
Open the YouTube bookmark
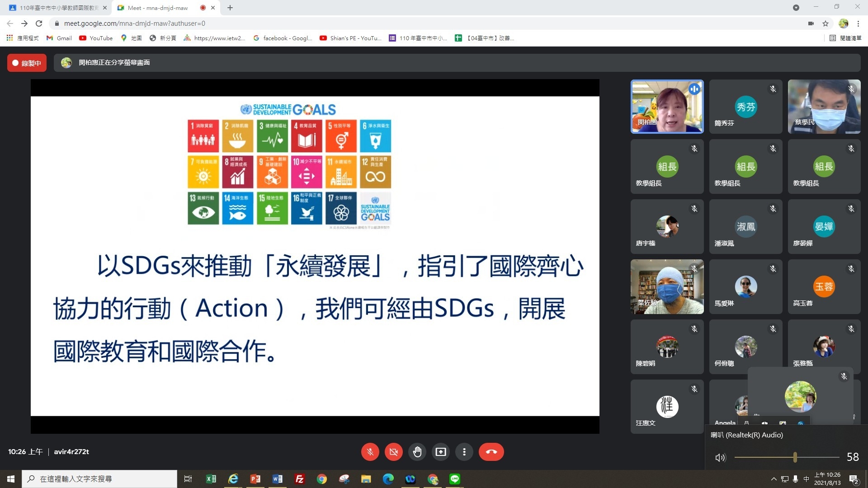[x=96, y=38]
